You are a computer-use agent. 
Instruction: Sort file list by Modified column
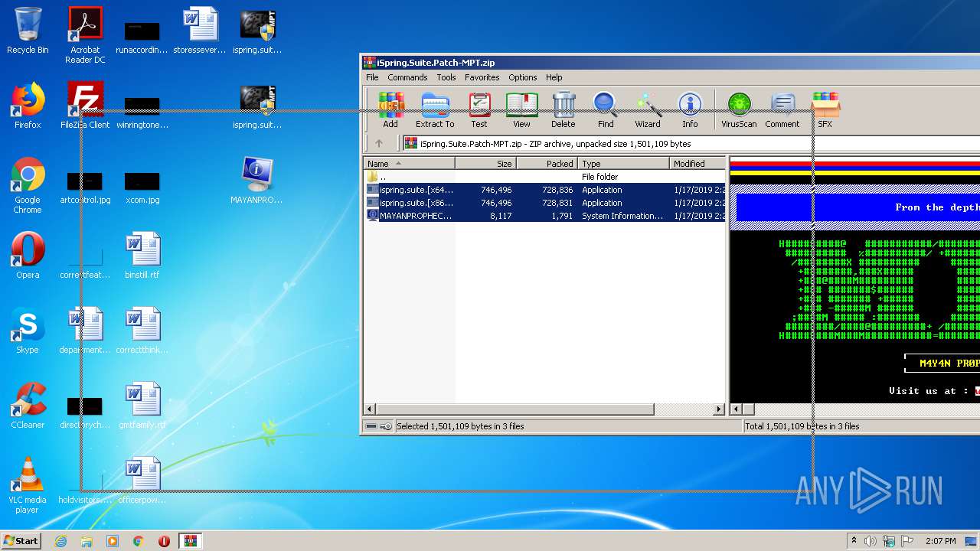(x=697, y=163)
